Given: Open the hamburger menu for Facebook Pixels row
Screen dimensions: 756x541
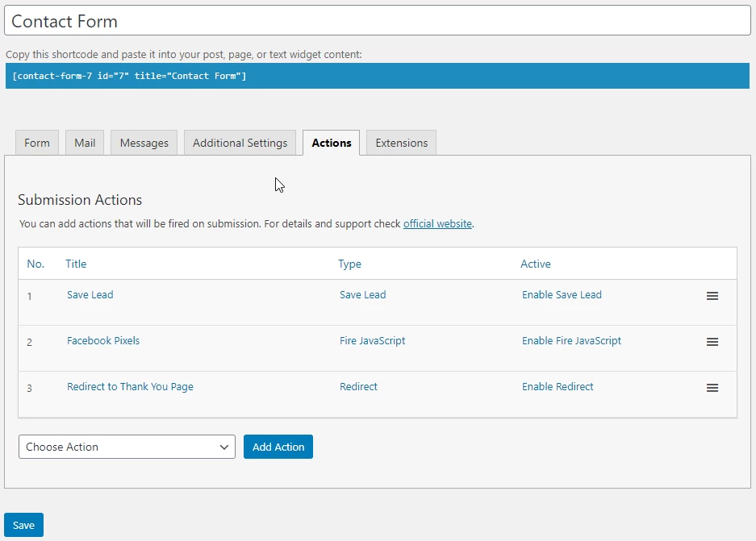Looking at the screenshot, I should (x=712, y=342).
